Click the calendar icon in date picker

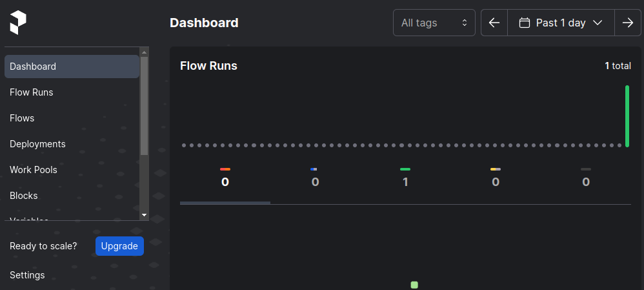(x=525, y=23)
